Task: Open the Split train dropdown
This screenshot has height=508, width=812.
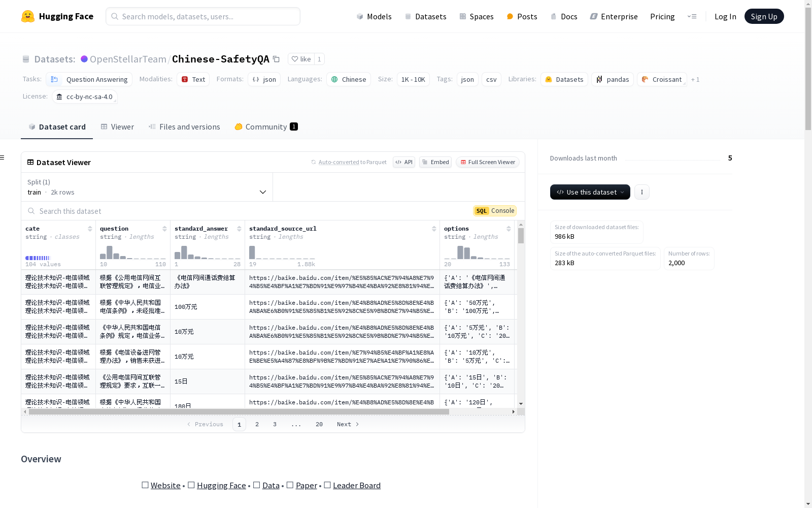Action: click(x=147, y=187)
